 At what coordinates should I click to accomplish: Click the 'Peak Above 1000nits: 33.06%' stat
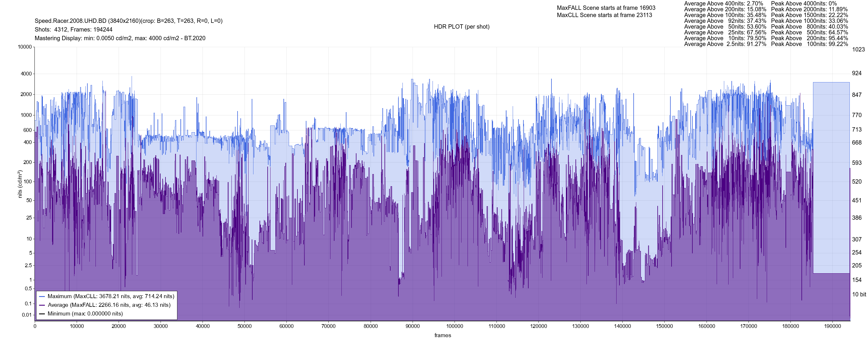809,21
